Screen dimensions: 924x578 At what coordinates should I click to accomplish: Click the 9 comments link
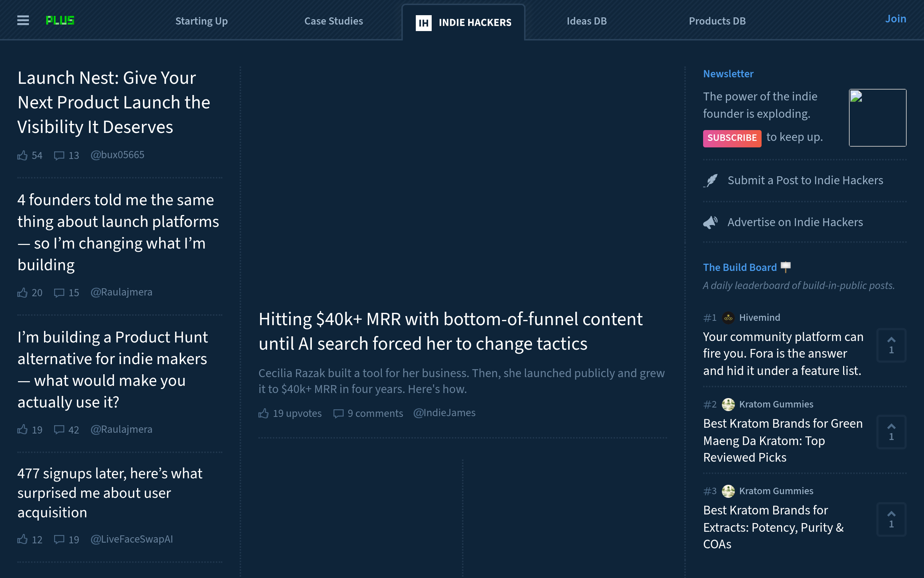click(x=375, y=413)
